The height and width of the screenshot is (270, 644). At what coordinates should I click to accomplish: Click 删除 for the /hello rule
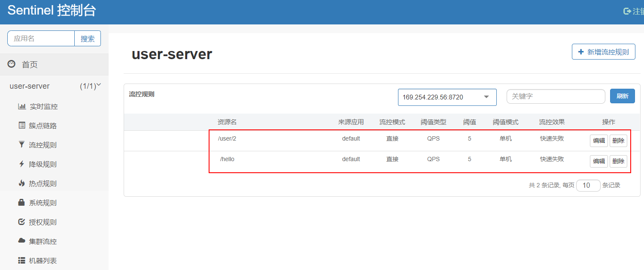[x=618, y=161]
